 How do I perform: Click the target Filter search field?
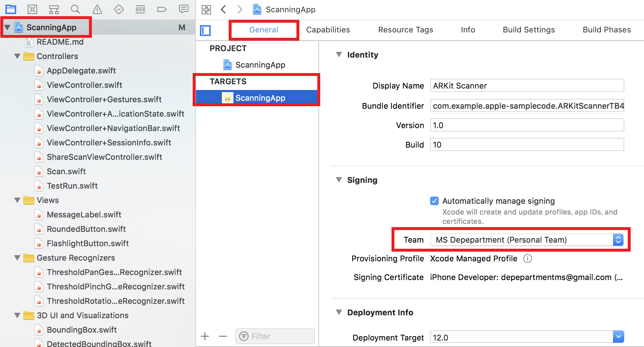pyautogui.click(x=275, y=336)
